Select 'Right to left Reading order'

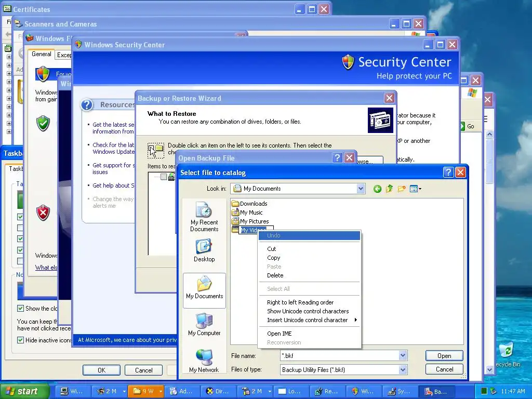point(309,302)
